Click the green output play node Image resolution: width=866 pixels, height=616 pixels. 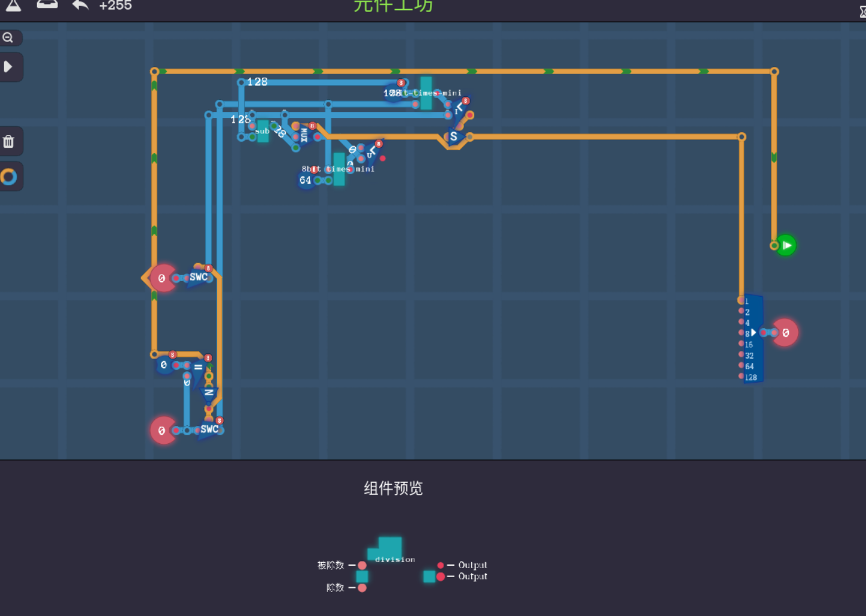pos(786,245)
